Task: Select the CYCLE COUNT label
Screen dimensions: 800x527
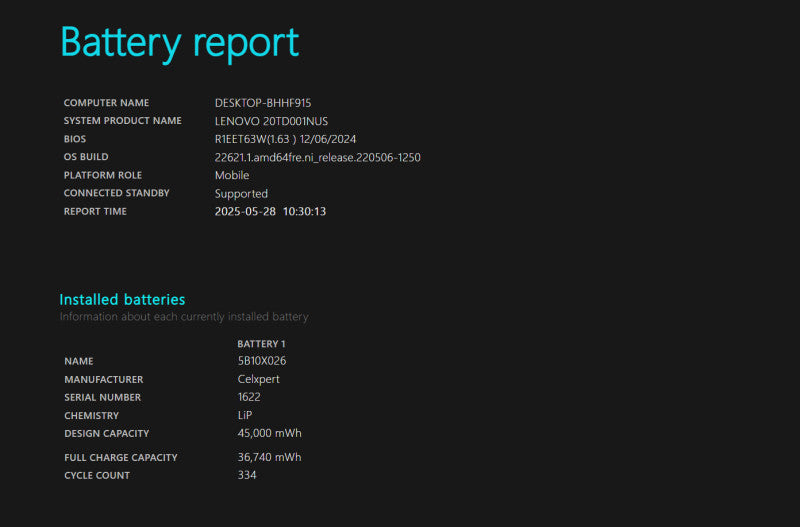Action: tap(97, 475)
